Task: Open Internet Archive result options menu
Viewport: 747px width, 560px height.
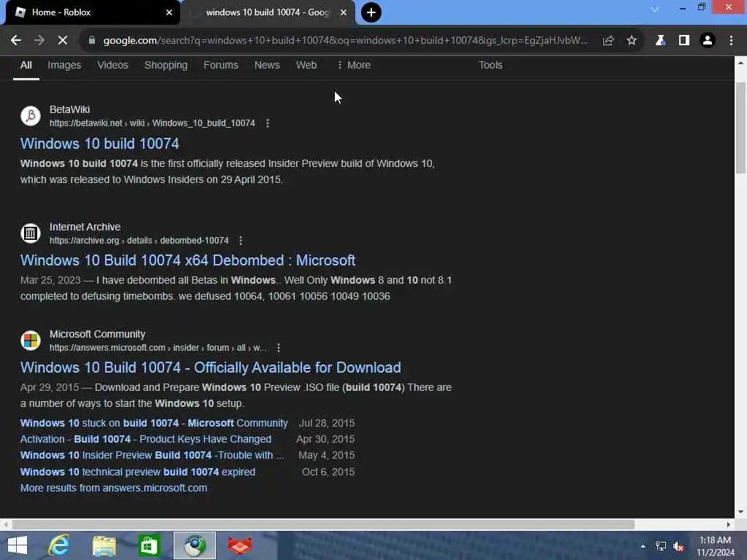Action: (241, 241)
